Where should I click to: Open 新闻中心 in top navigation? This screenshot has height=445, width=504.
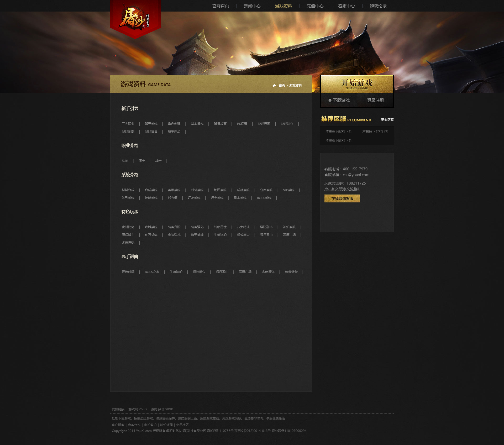[x=252, y=6]
